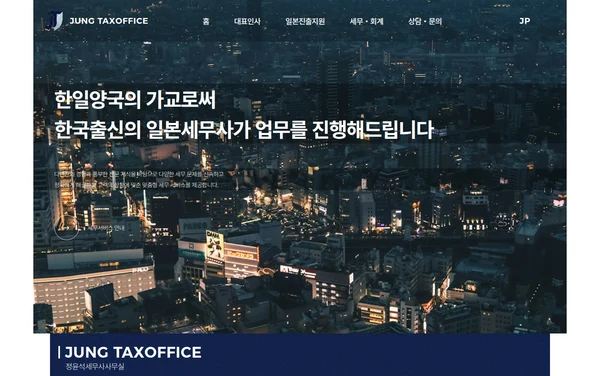Open the 세무・회계 menu item
Screen dimensions: 600x376
click(366, 21)
